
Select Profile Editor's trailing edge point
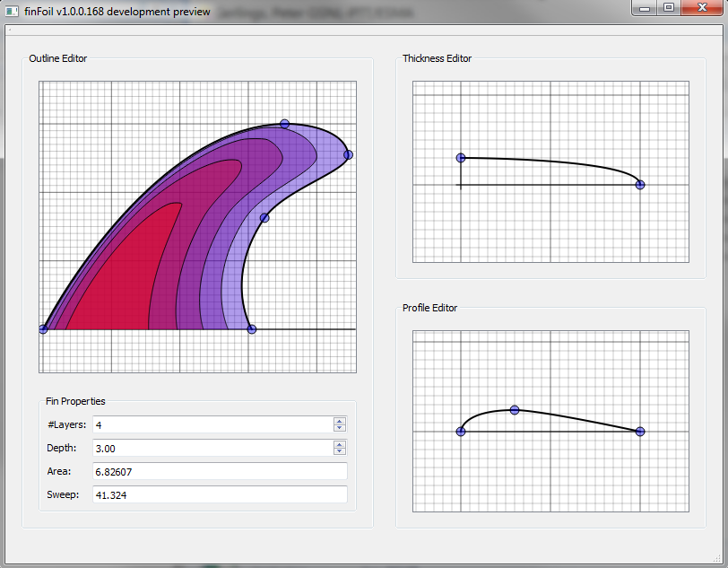pos(640,432)
